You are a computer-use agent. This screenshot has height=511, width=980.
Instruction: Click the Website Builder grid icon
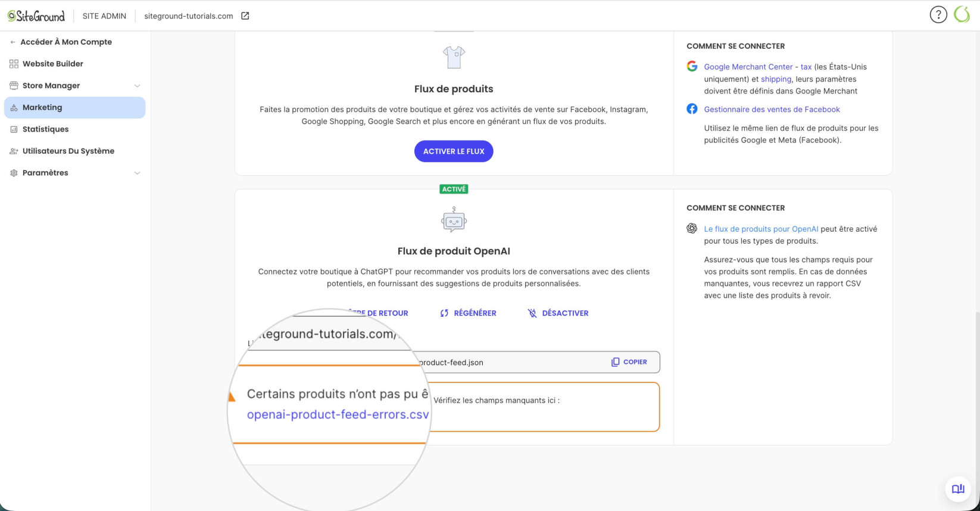(14, 64)
